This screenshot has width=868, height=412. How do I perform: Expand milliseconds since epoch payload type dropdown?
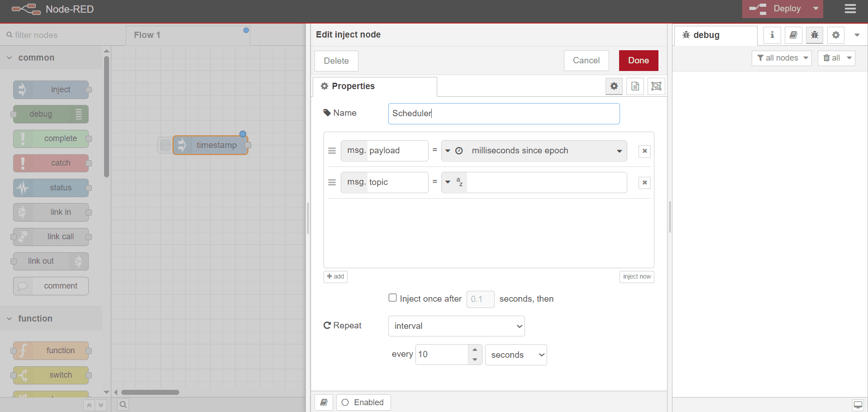620,151
